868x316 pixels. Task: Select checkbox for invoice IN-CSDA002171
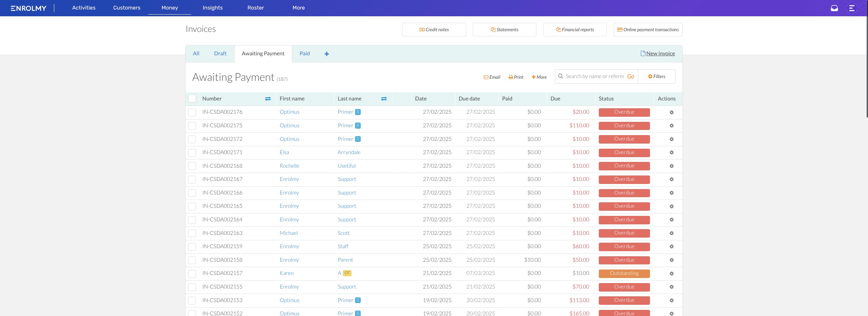coord(192,153)
